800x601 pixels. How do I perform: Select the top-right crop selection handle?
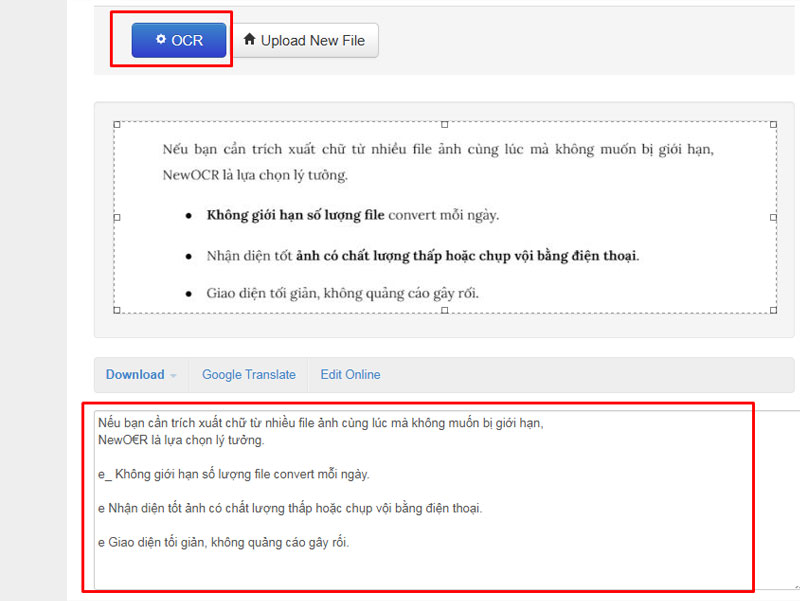(x=774, y=124)
